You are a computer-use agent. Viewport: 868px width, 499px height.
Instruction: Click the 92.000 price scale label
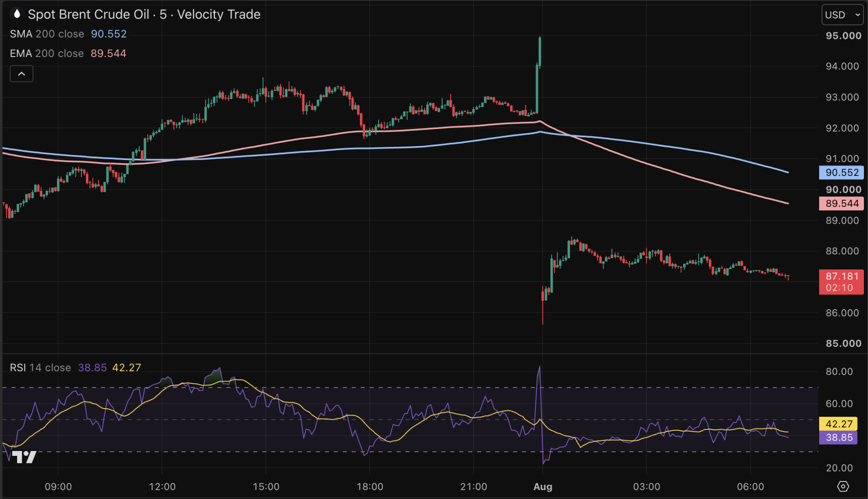pyautogui.click(x=842, y=129)
